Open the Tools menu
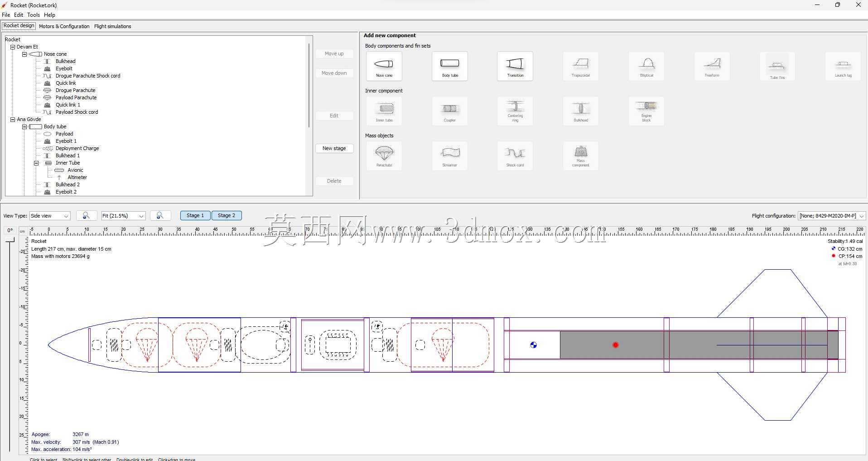Image resolution: width=868 pixels, height=461 pixels. click(34, 15)
